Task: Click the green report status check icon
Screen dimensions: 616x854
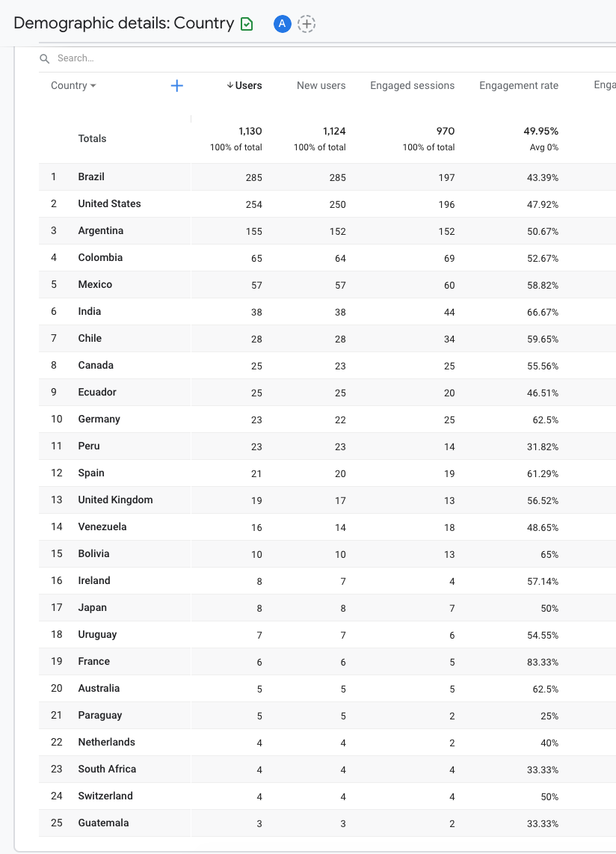Action: coord(247,24)
